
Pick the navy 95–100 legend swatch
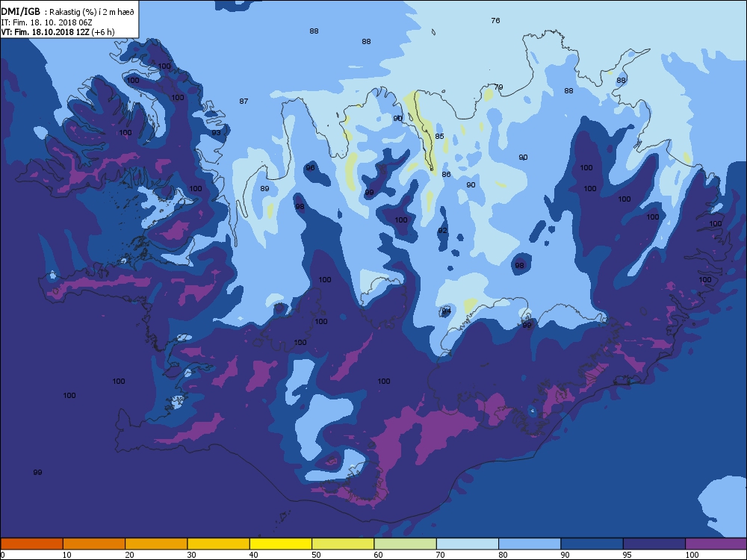click(654, 544)
